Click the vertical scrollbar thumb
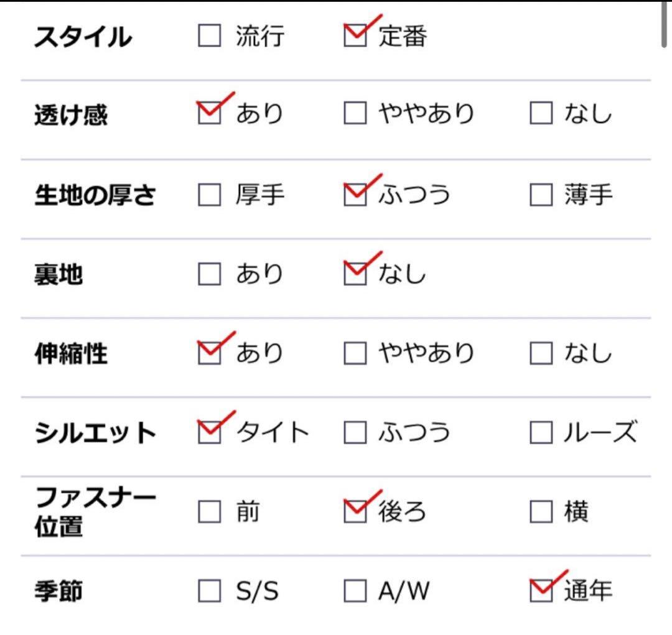This screenshot has width=672, height=635. [665, 24]
